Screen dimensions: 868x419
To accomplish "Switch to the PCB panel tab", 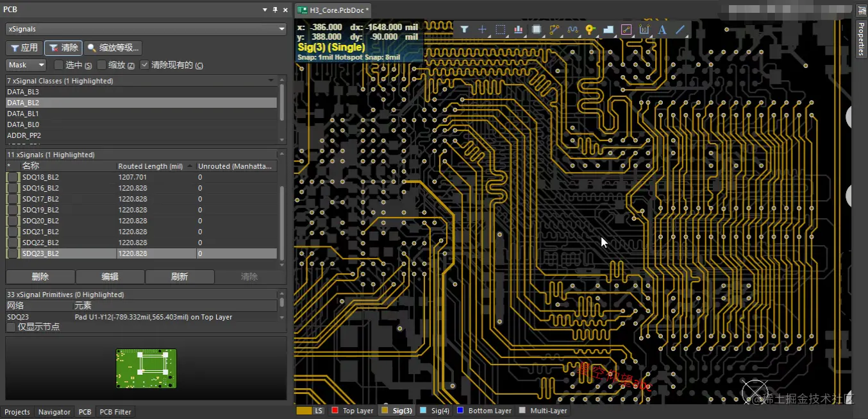I will pos(85,412).
